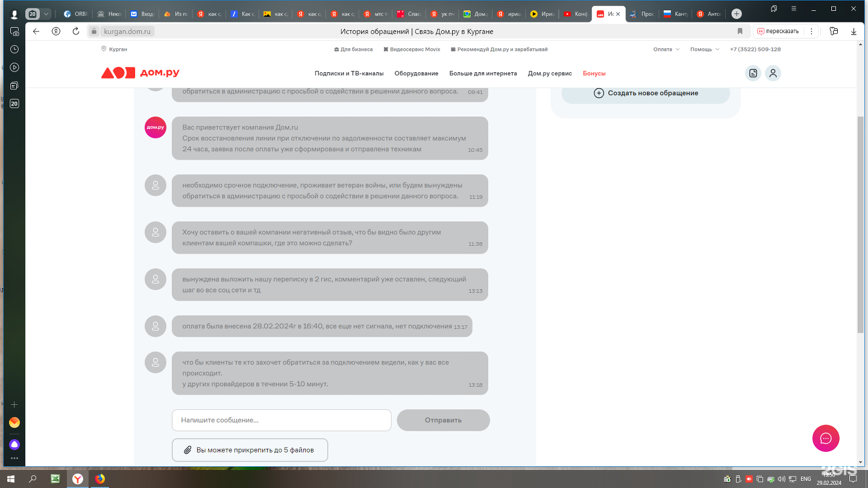Open the Excel taskbar icon
Image resolution: width=868 pixels, height=488 pixels.
(55, 479)
